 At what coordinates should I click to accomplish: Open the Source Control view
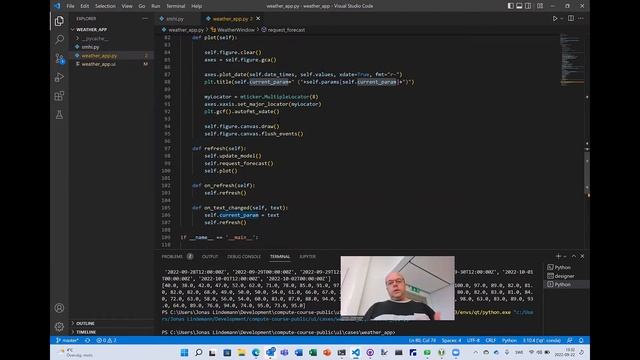click(x=59, y=58)
